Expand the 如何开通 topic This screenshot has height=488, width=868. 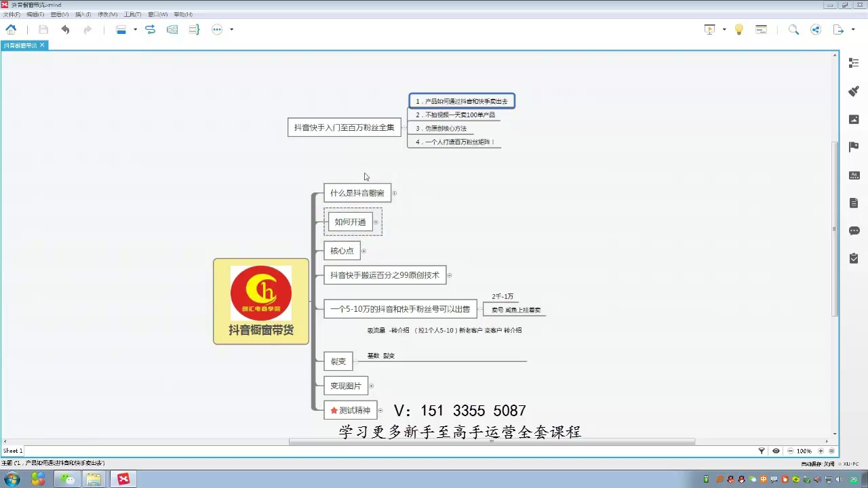pos(376,222)
